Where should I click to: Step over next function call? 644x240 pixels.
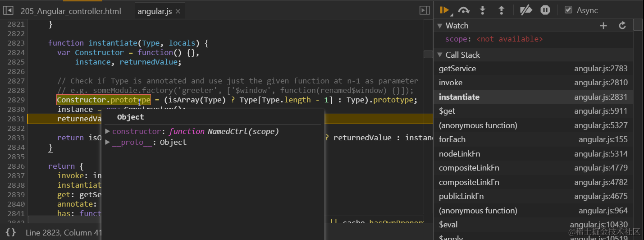click(464, 10)
